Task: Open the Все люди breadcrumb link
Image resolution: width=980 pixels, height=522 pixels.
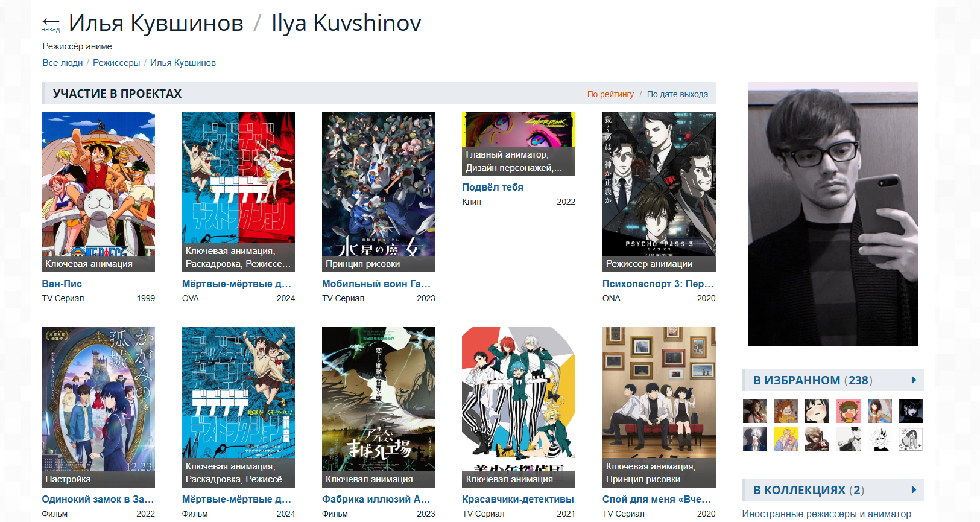Action: point(63,63)
